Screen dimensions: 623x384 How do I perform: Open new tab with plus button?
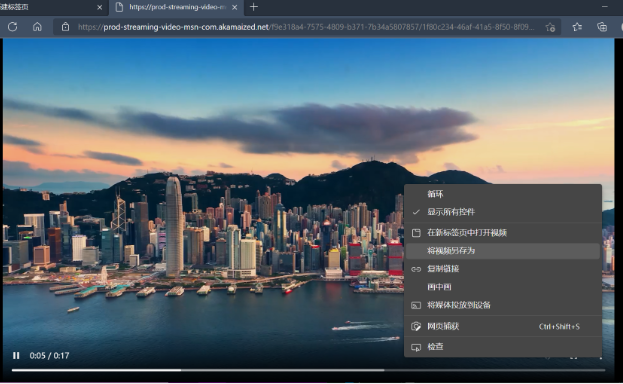click(x=254, y=7)
